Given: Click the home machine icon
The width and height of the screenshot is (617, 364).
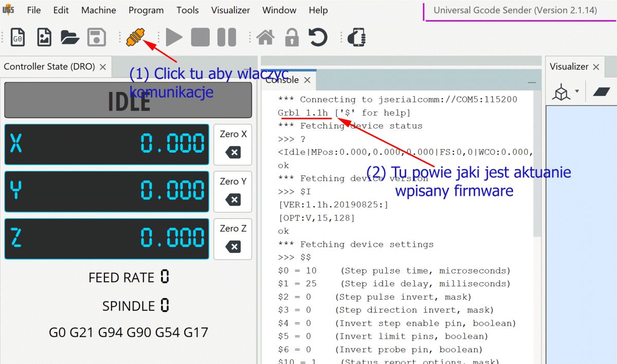Looking at the screenshot, I should click(265, 38).
